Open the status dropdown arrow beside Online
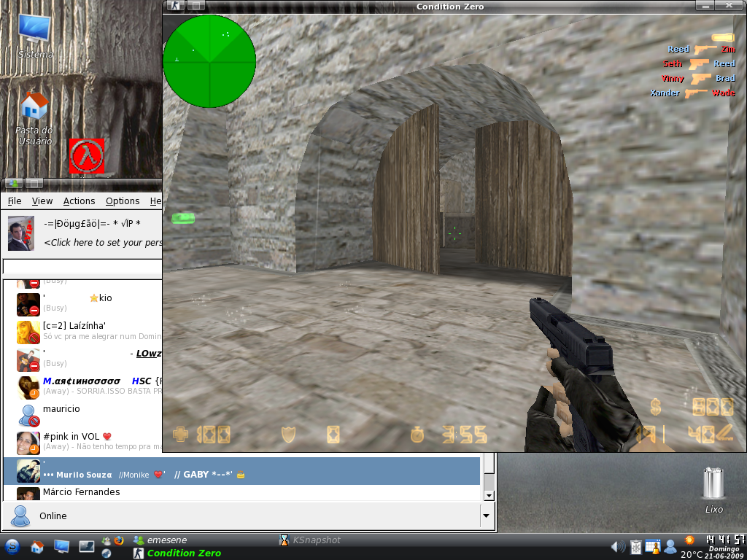The image size is (747, 560). [486, 516]
